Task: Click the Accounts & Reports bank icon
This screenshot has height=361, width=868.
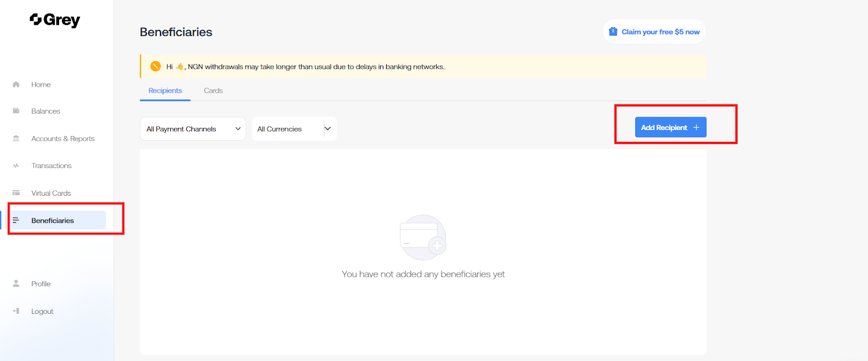Action: tap(16, 138)
